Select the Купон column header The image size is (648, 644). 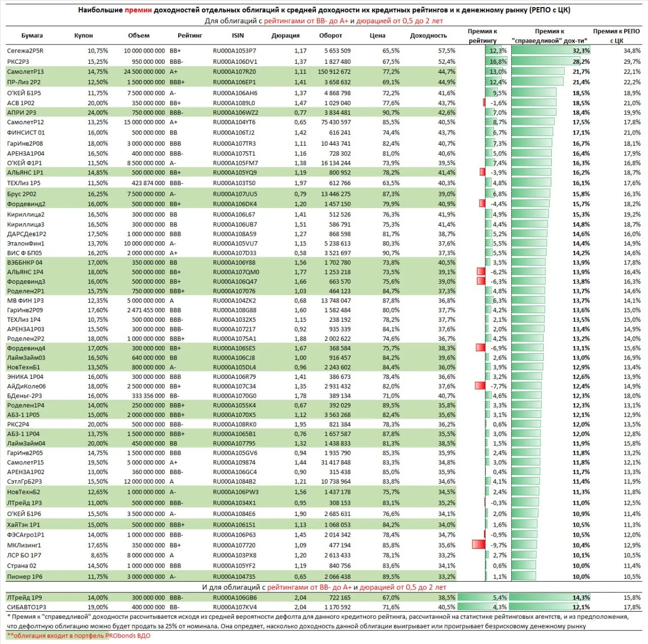point(84,35)
